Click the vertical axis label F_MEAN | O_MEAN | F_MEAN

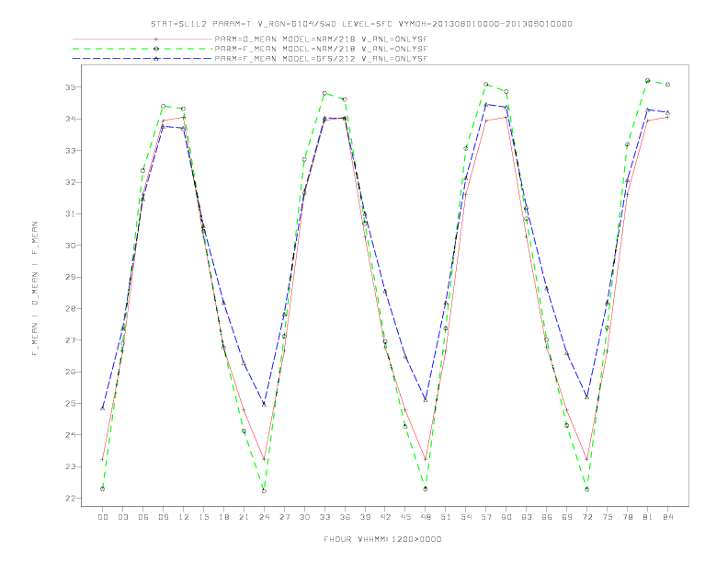point(35,289)
